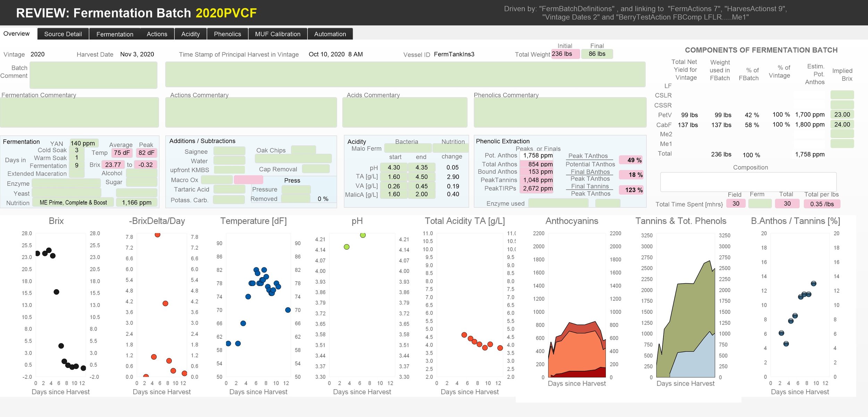Switch to the Phenolics tab

pyautogui.click(x=227, y=34)
